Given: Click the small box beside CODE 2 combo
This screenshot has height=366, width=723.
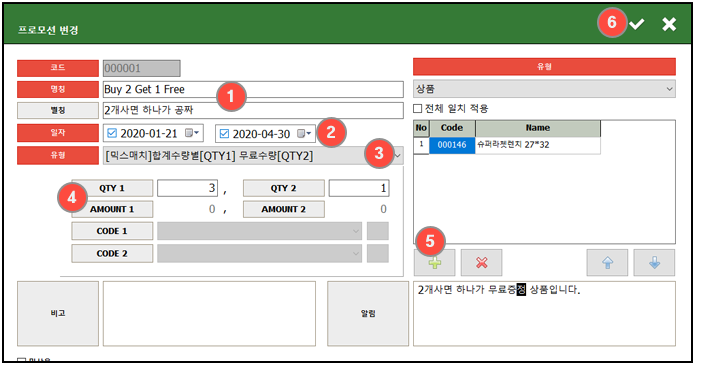Looking at the screenshot, I should pyautogui.click(x=378, y=254).
